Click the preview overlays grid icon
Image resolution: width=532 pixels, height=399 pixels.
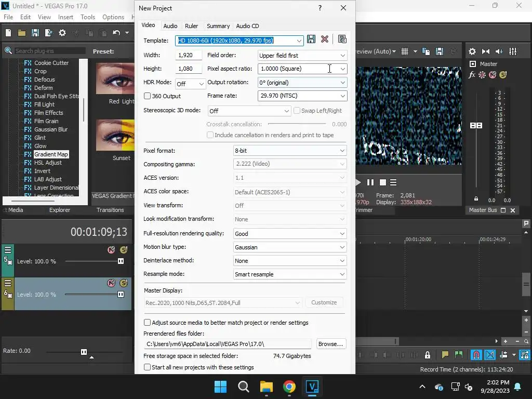click(x=404, y=51)
